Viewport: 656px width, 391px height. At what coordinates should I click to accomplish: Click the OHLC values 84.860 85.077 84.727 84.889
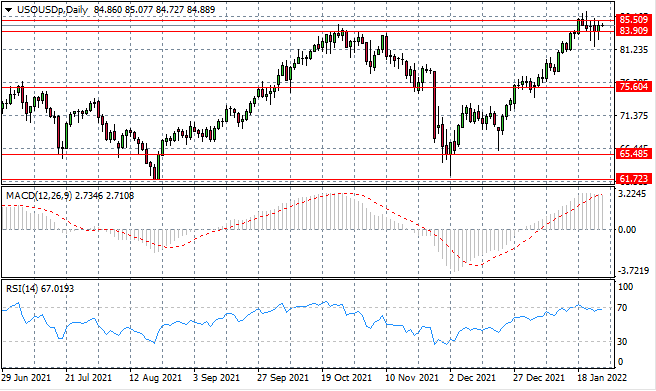[154, 10]
